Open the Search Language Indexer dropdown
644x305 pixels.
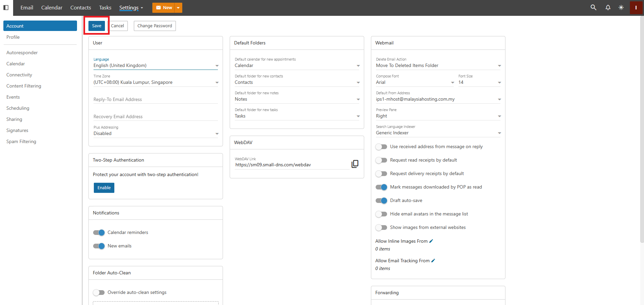439,133
